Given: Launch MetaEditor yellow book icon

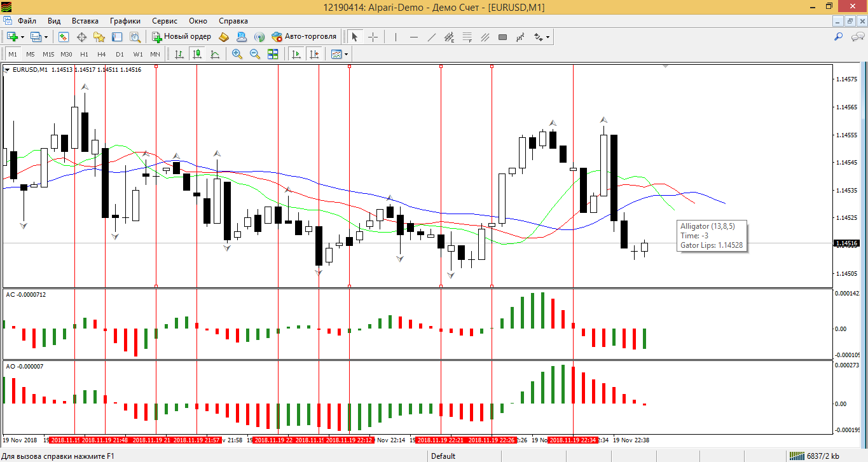Looking at the screenshot, I should [223, 37].
